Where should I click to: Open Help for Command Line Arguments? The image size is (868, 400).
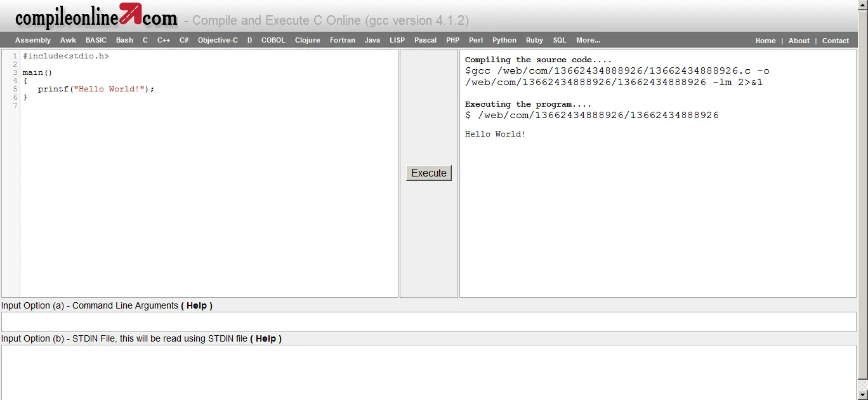(x=197, y=305)
